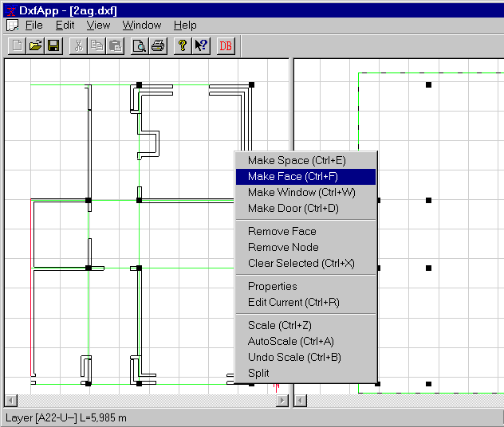Click the red DB toolbar button
504x427 pixels.
[x=226, y=46]
